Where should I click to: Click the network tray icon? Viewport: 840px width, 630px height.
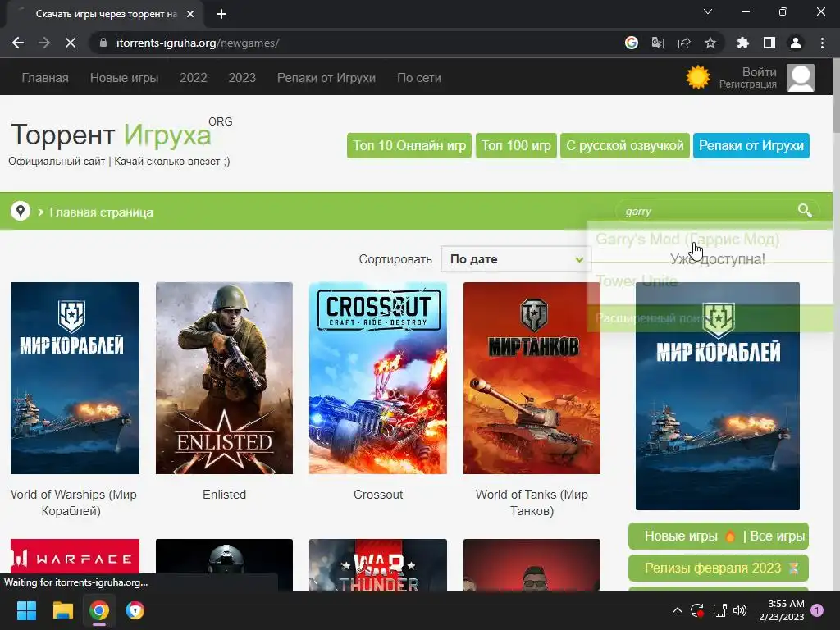719,610
